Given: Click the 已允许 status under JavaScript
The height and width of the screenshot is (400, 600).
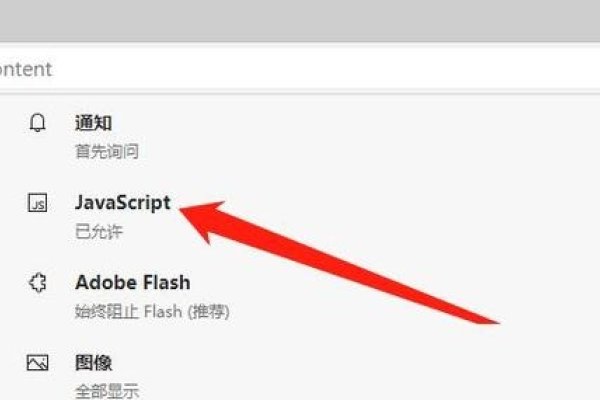Looking at the screenshot, I should (99, 231).
